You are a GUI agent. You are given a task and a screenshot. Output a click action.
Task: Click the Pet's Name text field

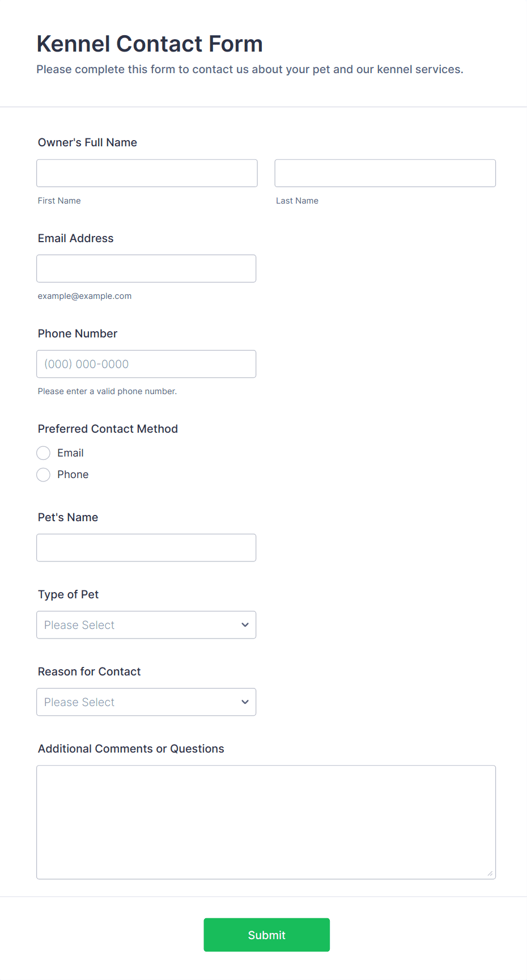pyautogui.click(x=146, y=548)
